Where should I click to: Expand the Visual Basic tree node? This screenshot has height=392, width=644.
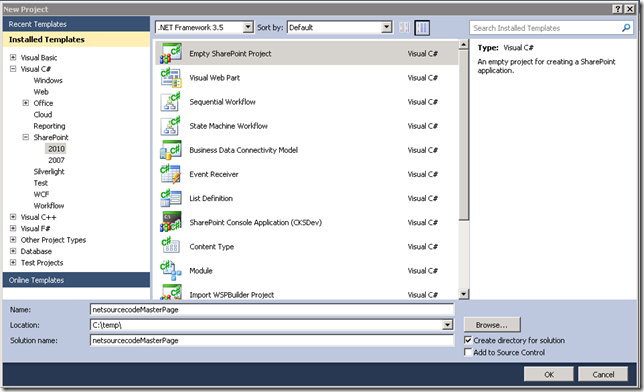click(x=13, y=57)
